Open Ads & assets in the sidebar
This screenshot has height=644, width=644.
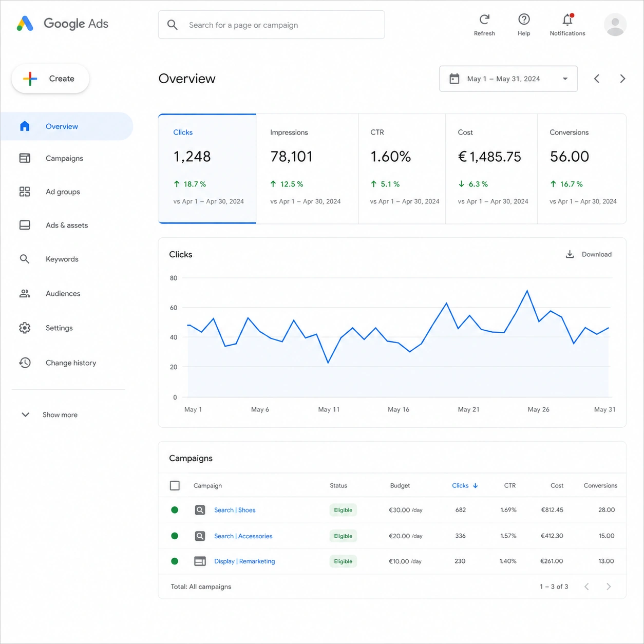(67, 225)
